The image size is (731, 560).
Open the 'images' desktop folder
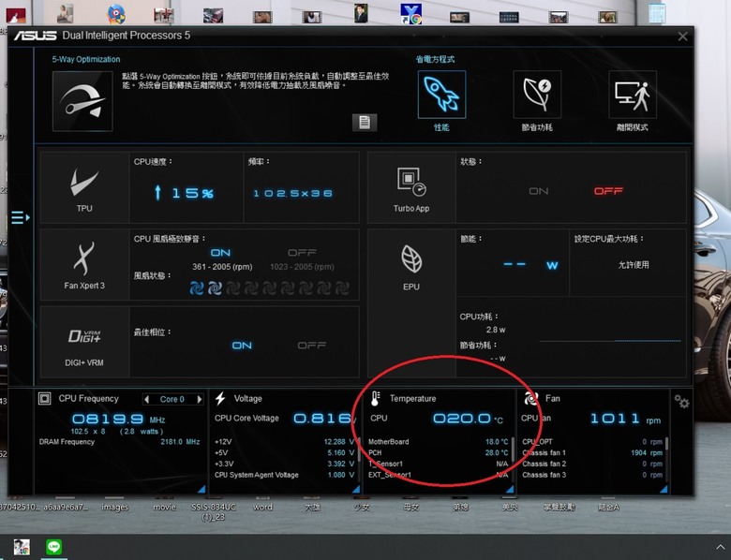114,507
